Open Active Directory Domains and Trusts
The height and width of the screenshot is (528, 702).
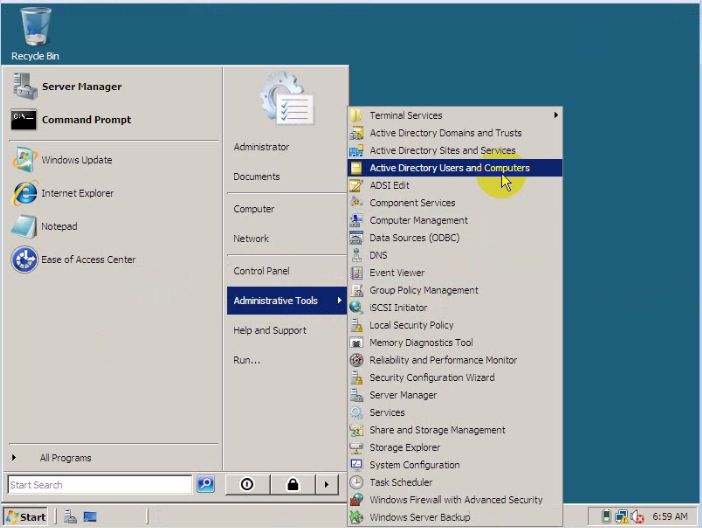(x=455, y=133)
